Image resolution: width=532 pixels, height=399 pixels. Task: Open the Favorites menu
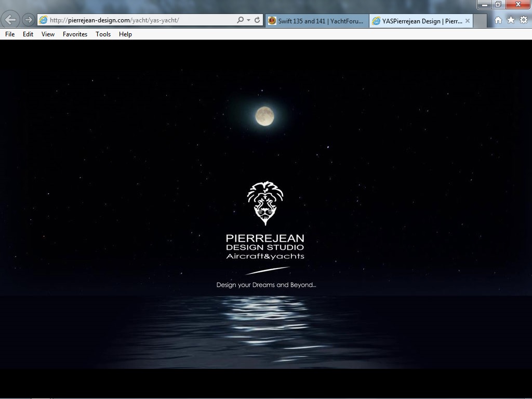coord(75,34)
